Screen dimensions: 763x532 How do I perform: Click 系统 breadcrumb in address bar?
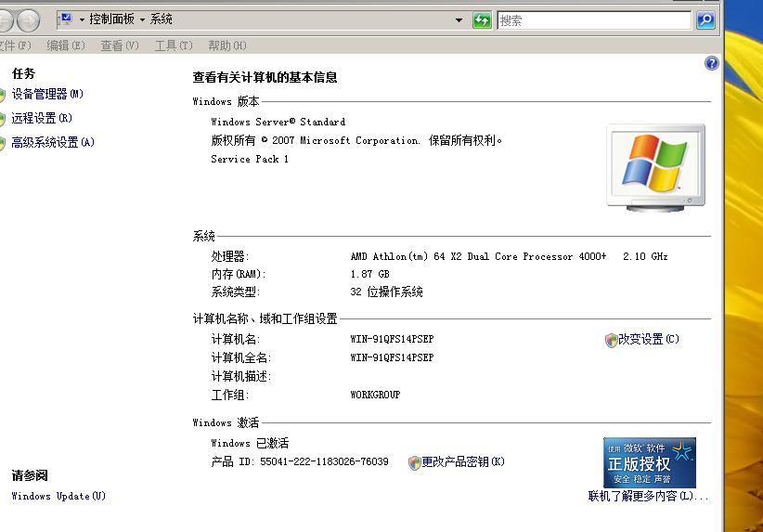(x=162, y=19)
